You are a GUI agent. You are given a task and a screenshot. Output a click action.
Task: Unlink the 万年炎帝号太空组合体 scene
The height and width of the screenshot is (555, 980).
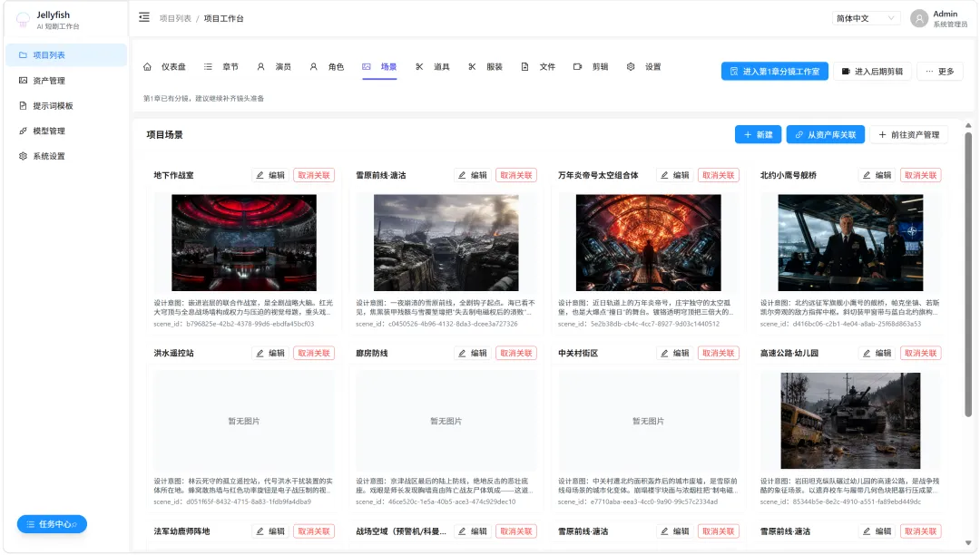point(718,175)
